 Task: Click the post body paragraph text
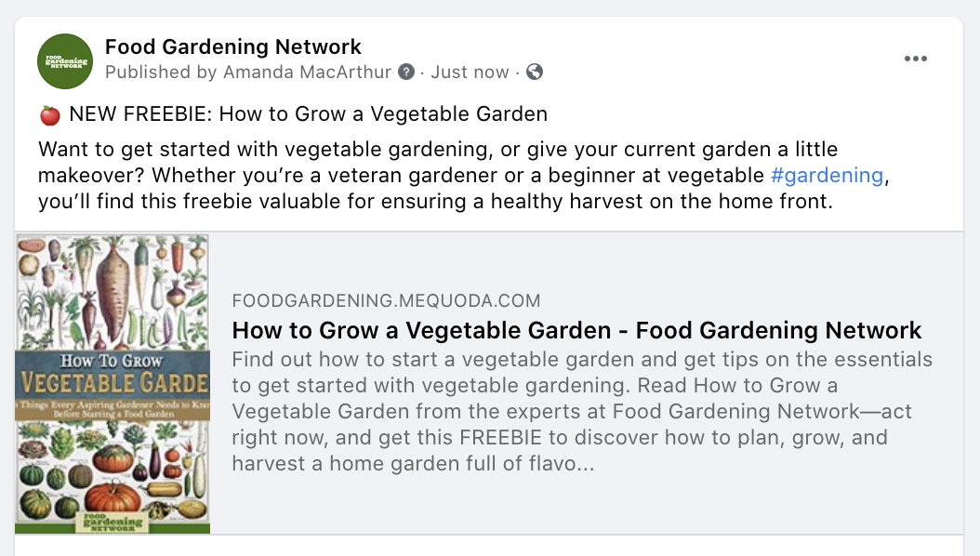464,176
